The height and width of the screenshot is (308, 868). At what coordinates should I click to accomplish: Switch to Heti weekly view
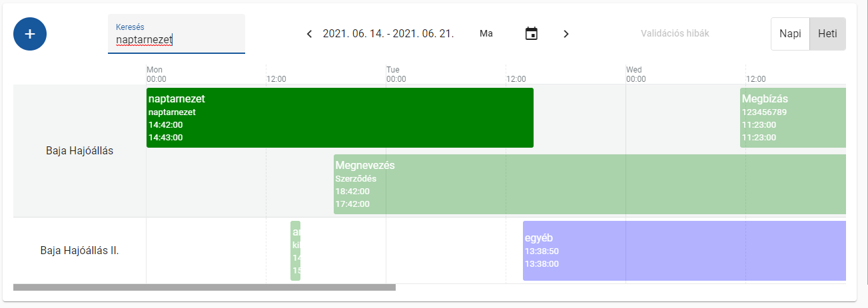827,34
